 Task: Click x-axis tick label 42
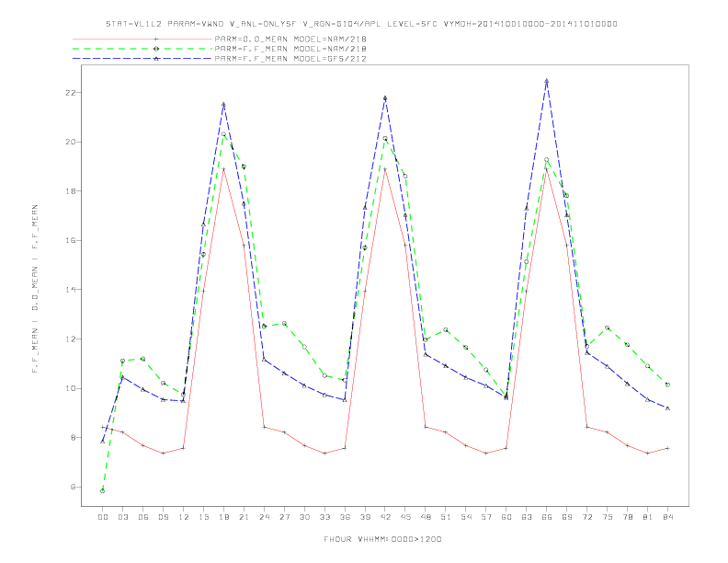[385, 517]
